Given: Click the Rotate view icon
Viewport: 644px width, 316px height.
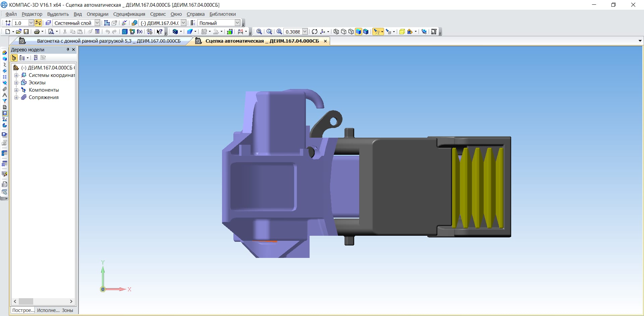Looking at the screenshot, I should click(314, 32).
